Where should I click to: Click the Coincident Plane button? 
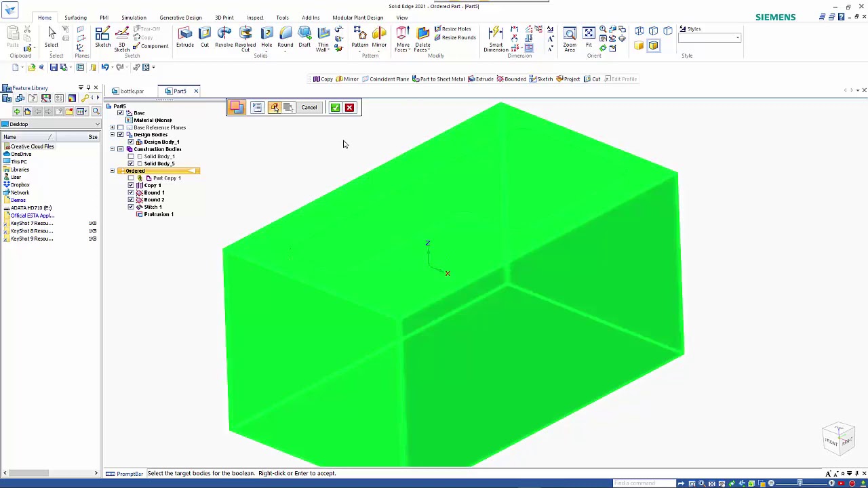[385, 79]
